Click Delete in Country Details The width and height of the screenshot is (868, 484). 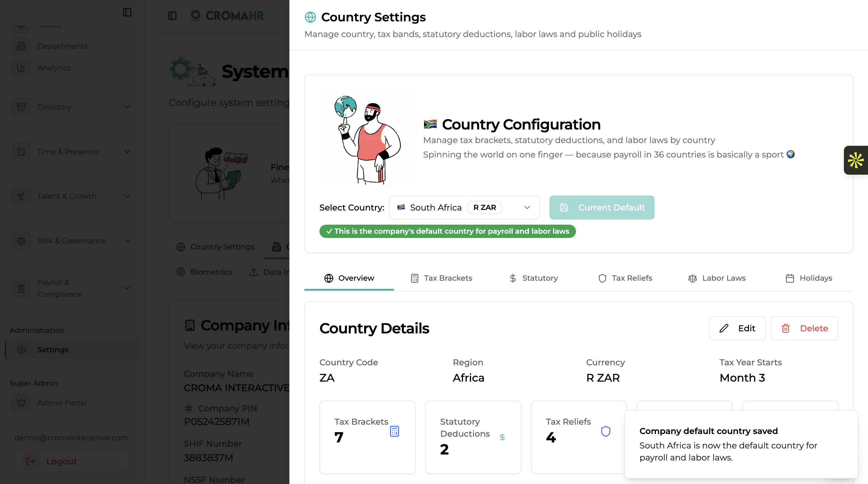804,328
